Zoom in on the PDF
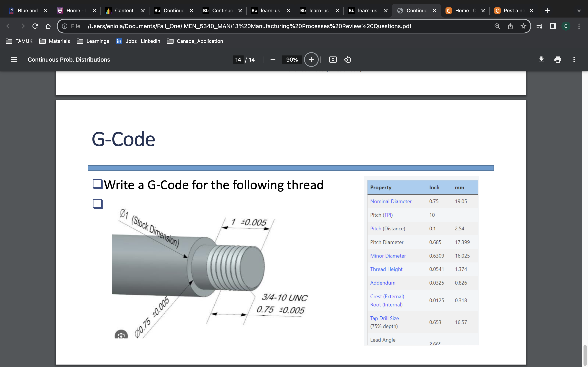The image size is (588, 367). 311,60
